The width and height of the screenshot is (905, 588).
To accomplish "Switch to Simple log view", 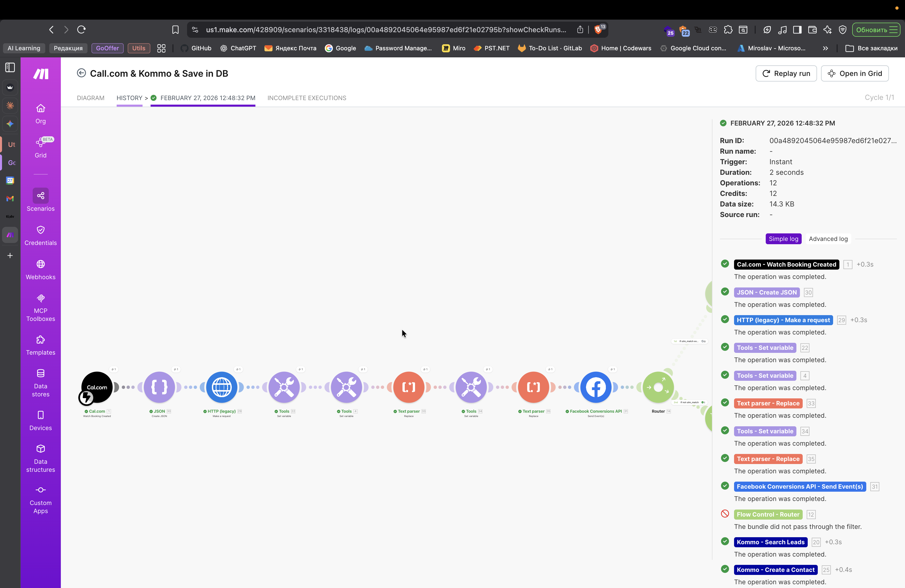I will point(783,239).
